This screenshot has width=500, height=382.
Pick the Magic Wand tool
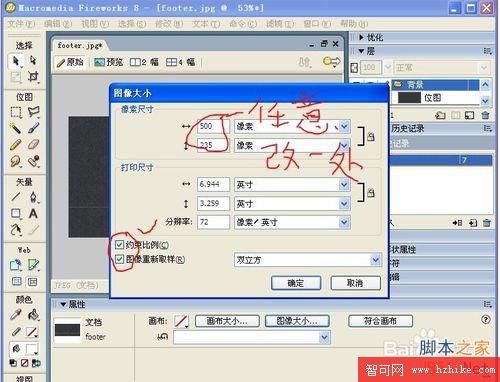(x=15, y=128)
